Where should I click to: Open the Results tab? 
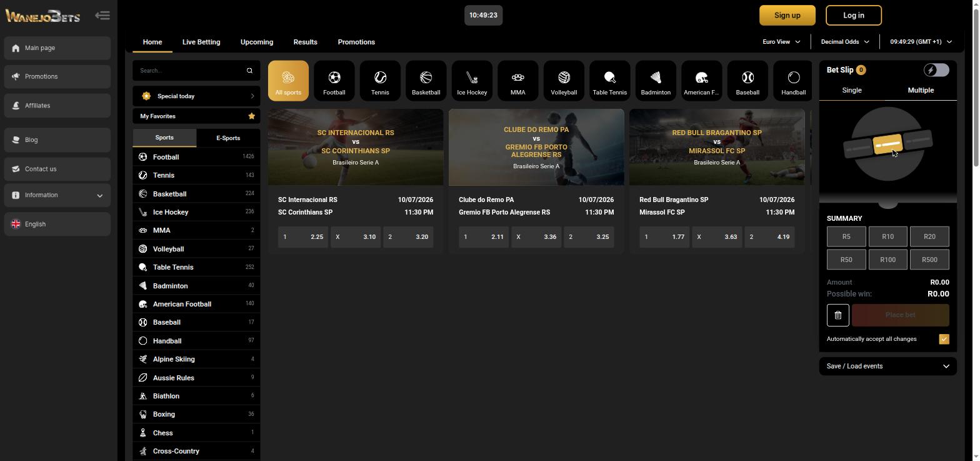[306, 42]
